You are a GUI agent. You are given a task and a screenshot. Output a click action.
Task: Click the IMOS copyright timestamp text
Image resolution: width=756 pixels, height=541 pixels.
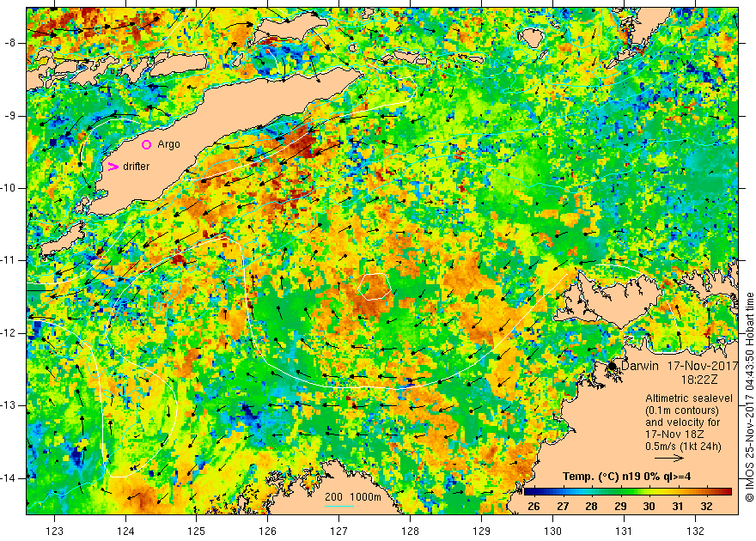pyautogui.click(x=749, y=396)
